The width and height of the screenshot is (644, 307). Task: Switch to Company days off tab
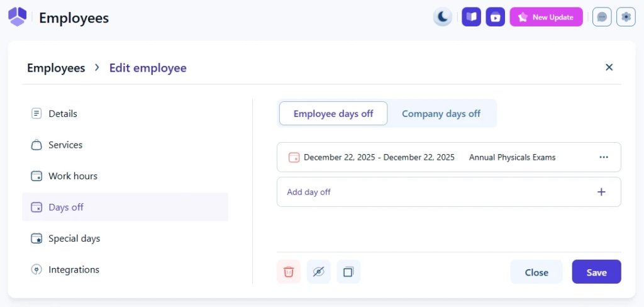[441, 114]
